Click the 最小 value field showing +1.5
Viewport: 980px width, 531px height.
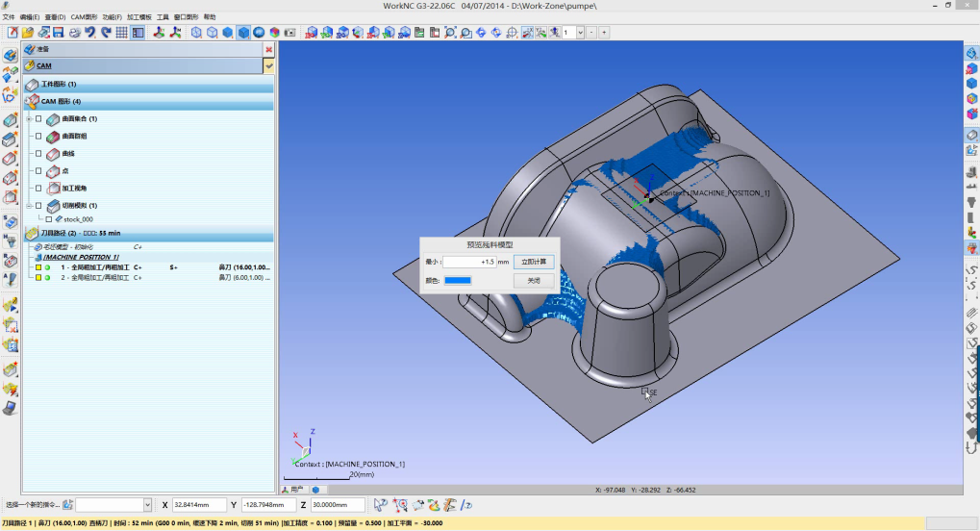tap(469, 262)
